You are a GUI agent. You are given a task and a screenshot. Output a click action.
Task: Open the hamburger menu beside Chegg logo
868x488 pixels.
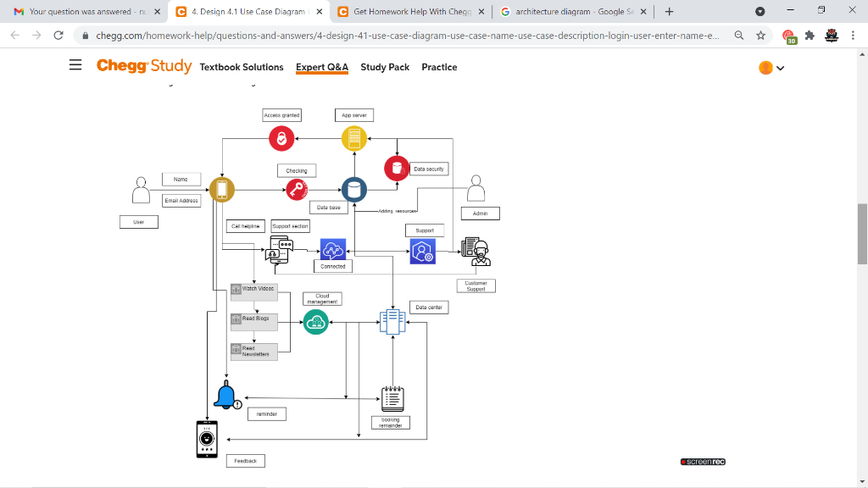[75, 64]
